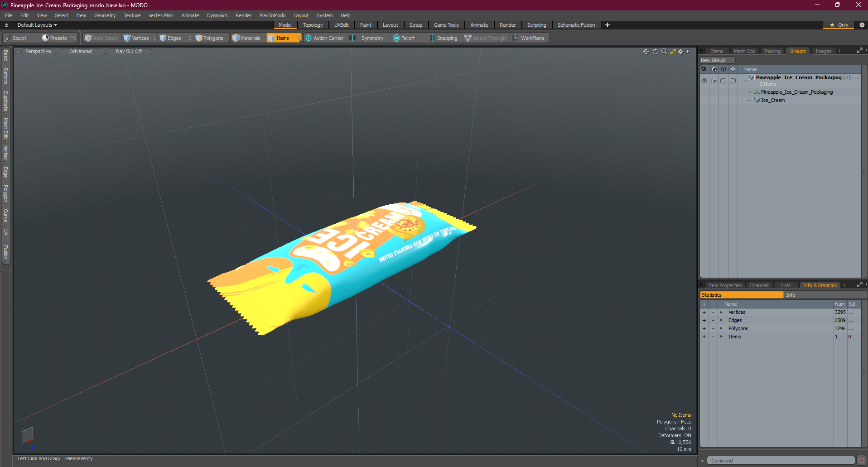Switch to Vertices selection mode
Image resolution: width=868 pixels, height=467 pixels.
pyautogui.click(x=140, y=38)
